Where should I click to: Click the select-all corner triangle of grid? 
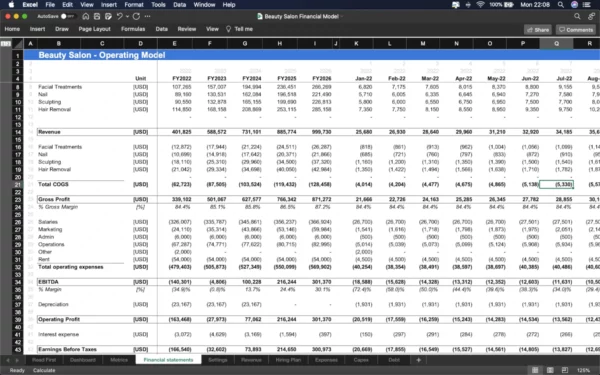coord(18,44)
